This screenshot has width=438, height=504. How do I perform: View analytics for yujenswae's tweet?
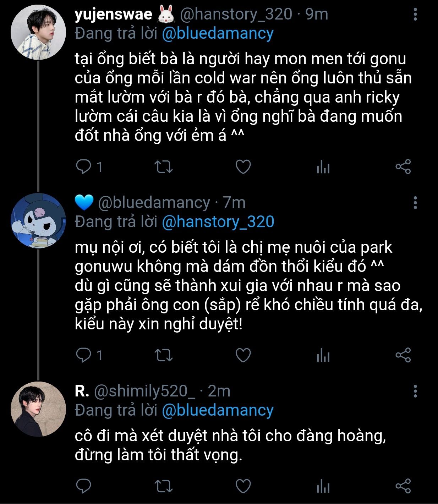coord(323,166)
